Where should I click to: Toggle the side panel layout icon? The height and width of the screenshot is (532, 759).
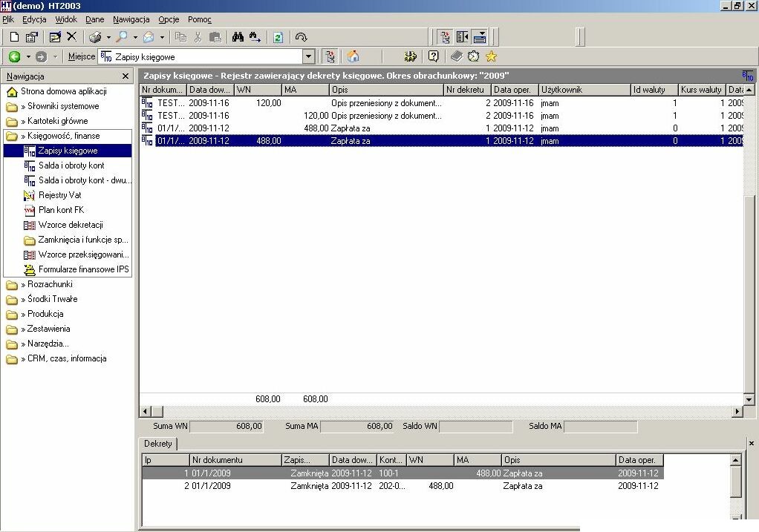[462, 37]
